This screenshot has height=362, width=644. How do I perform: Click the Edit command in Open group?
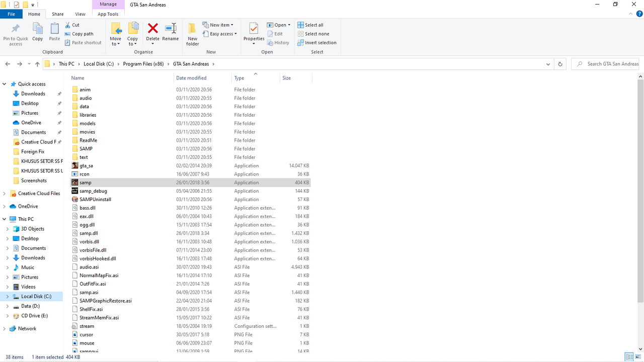click(275, 34)
